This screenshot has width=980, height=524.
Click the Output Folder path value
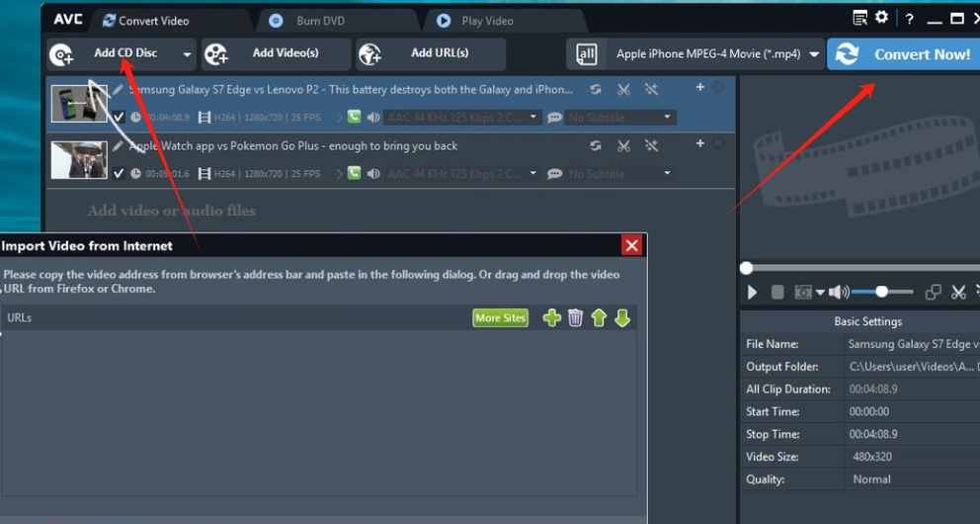pyautogui.click(x=912, y=367)
